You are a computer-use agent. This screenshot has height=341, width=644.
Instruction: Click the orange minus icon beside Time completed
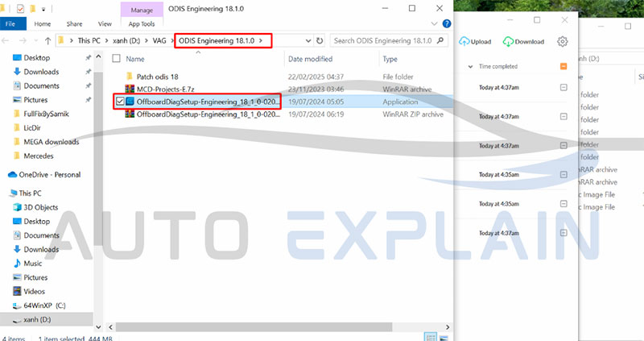coord(563,66)
